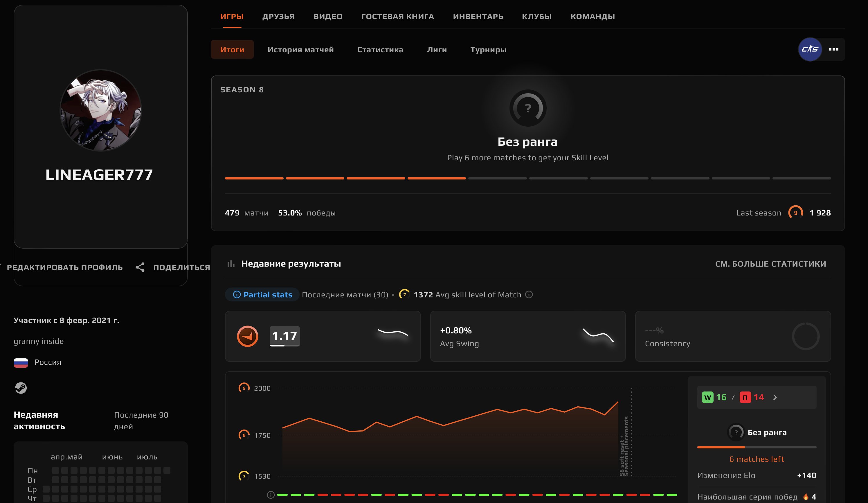Click the rating trend sparkline
Screen dimensions: 868x503
coord(393,333)
